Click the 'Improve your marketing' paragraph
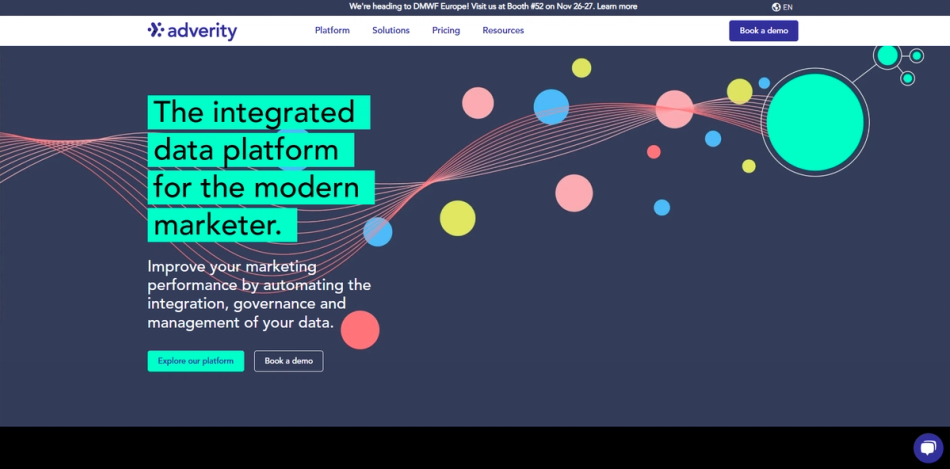The width and height of the screenshot is (950, 469). [259, 294]
